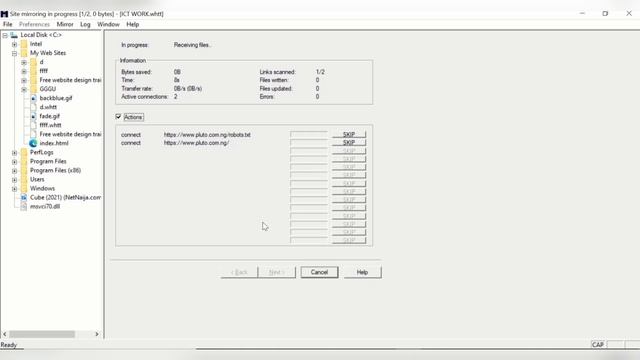640x360 pixels.
Task: Expand the Users folder node
Action: click(15, 180)
